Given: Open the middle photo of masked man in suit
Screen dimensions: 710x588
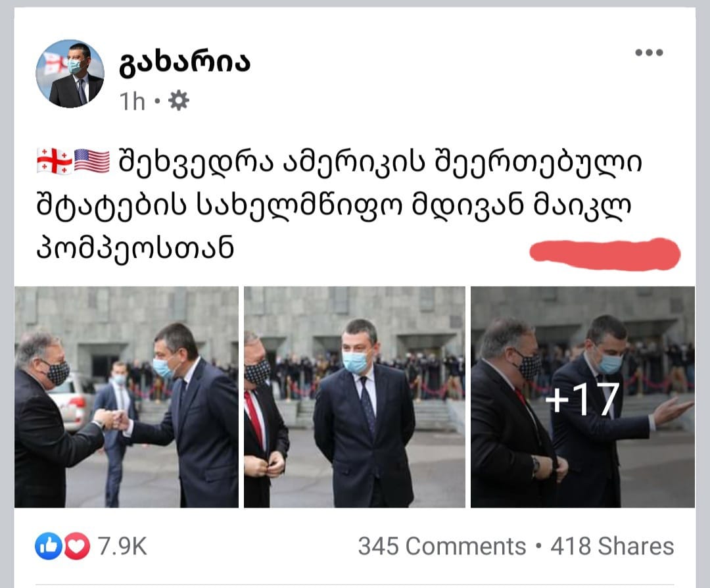Looking at the screenshot, I should click(354, 397).
